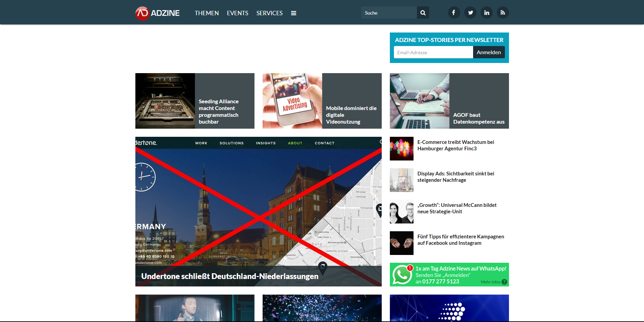Open Display Ads Sichtbarkeit sinkt article
The image size is (644, 322).
coord(456,177)
